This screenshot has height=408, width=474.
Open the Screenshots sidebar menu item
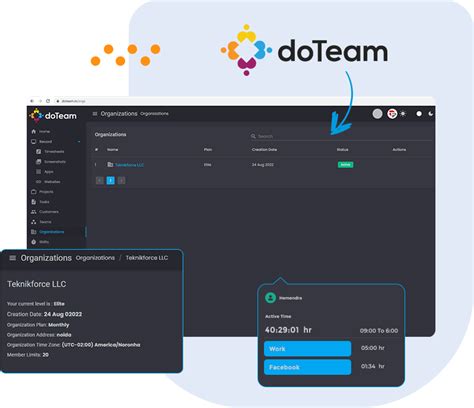point(55,162)
